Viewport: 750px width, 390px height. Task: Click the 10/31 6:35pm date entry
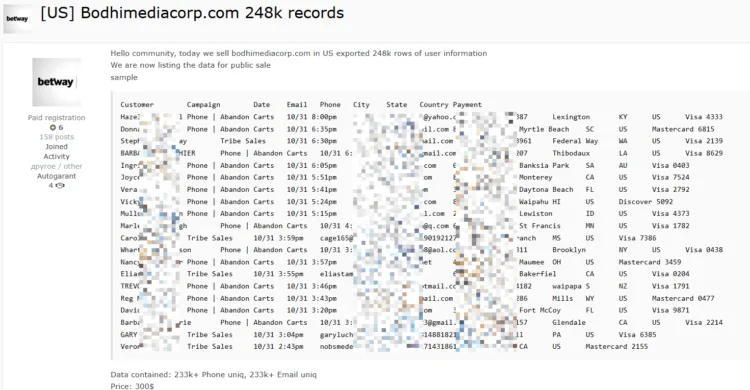(312, 129)
